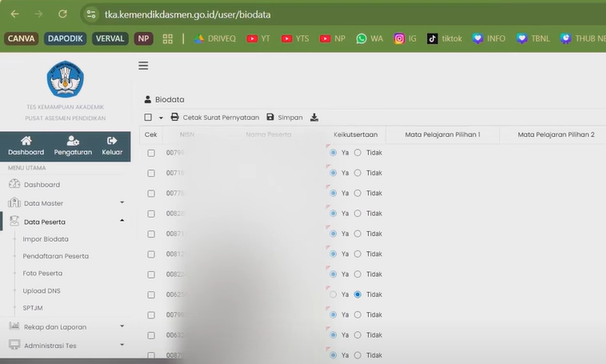Open the DAPODIK bookmark
Screen dimensions: 606x364
click(x=65, y=38)
